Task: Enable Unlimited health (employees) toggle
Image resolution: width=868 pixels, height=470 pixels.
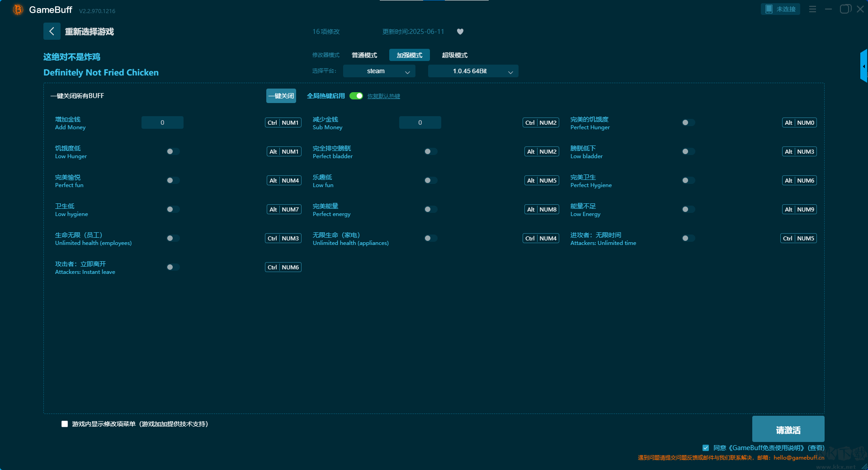Action: click(173, 238)
